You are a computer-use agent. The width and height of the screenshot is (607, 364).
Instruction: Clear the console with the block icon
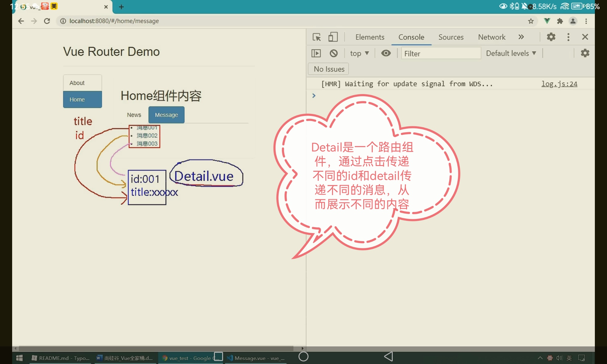tap(334, 53)
